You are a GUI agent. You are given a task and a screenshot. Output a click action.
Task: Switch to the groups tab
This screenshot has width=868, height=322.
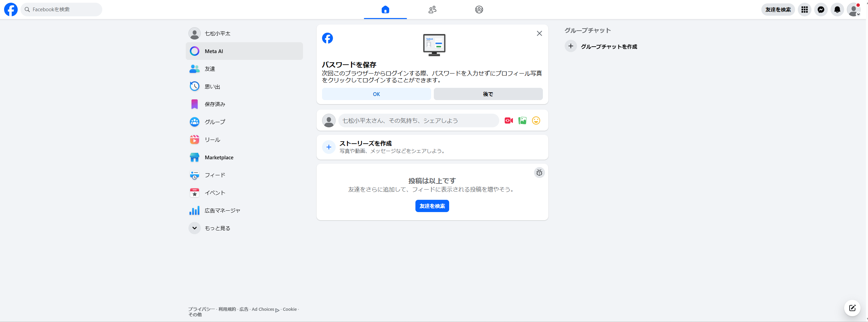[x=479, y=9]
